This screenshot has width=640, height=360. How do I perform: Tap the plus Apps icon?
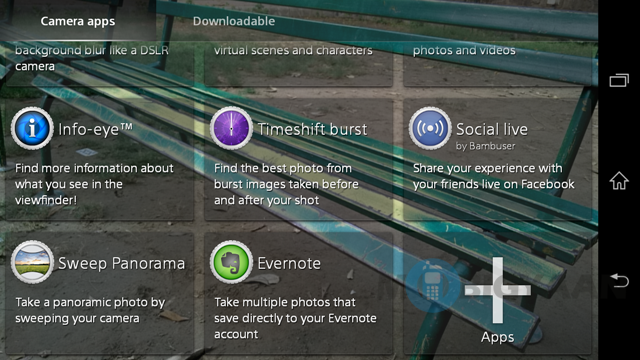(498, 290)
